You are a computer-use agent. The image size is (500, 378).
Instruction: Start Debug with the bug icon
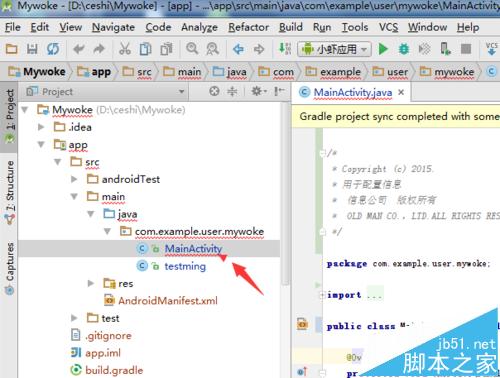[404, 49]
